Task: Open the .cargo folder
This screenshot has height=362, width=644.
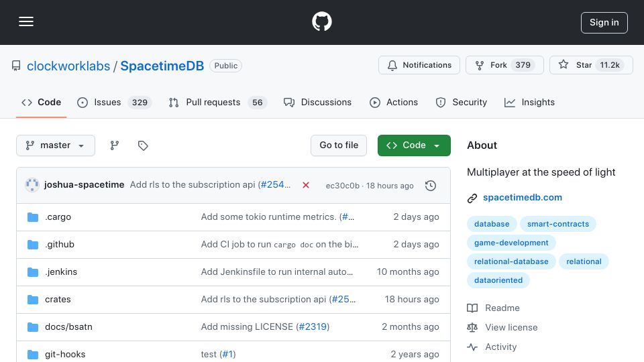Action: point(58,217)
